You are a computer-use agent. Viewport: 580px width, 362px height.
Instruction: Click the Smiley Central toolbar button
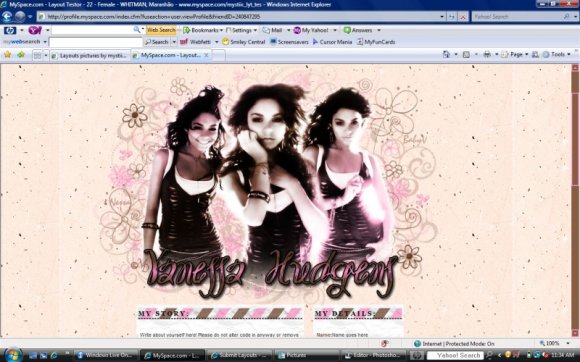click(244, 42)
